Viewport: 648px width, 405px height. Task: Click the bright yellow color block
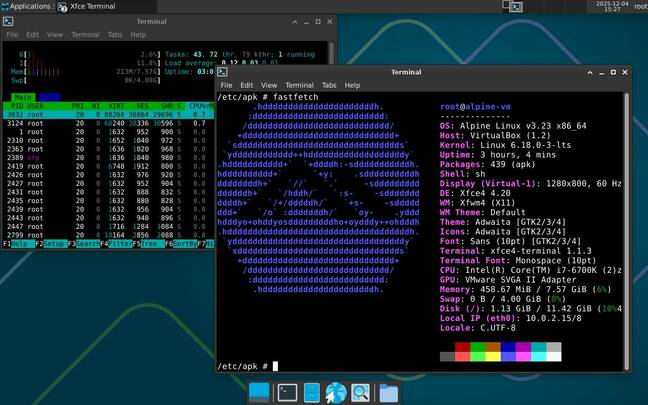tap(493, 356)
